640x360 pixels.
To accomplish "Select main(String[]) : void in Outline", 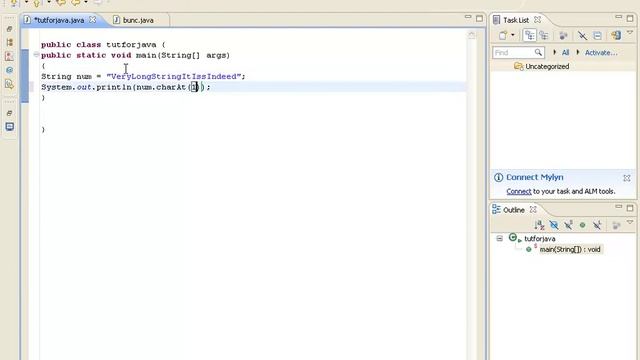I will (570, 249).
